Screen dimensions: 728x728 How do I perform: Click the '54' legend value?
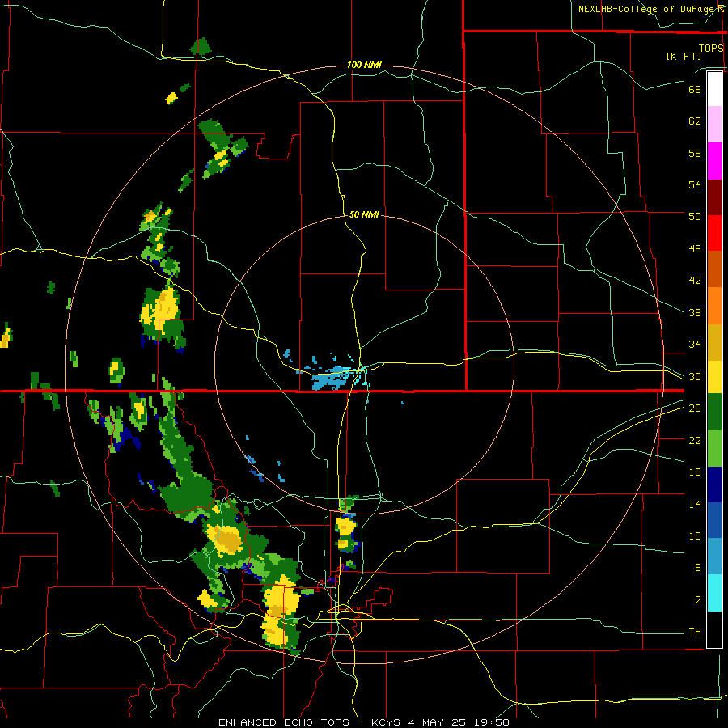[x=695, y=184]
